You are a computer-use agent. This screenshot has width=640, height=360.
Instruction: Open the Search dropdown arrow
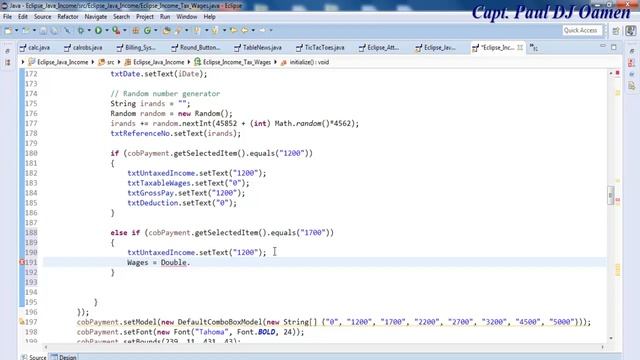click(x=187, y=30)
